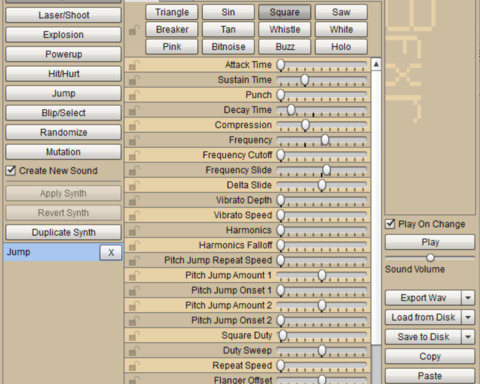Generate an Explosion sound preset
This screenshot has width=480, height=384.
point(63,35)
